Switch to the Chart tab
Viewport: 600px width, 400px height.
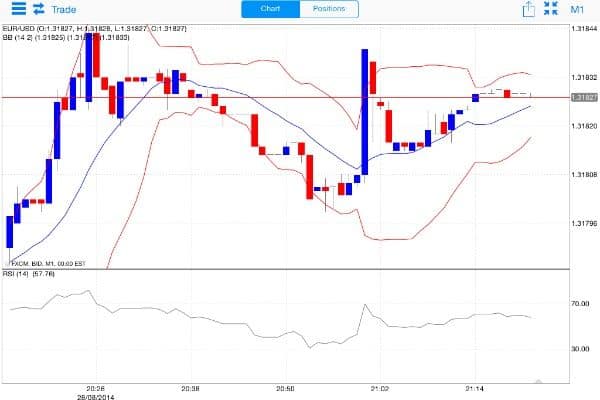click(271, 9)
